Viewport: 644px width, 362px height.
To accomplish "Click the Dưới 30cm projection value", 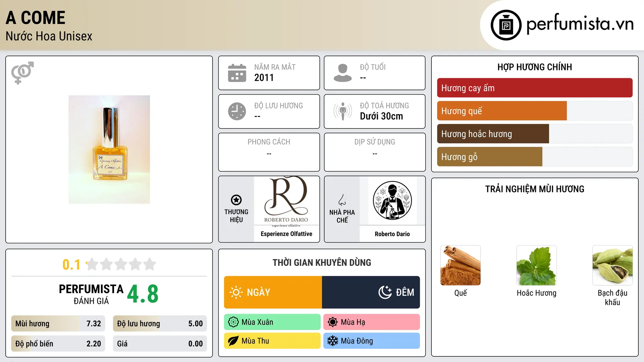I will click(x=381, y=116).
